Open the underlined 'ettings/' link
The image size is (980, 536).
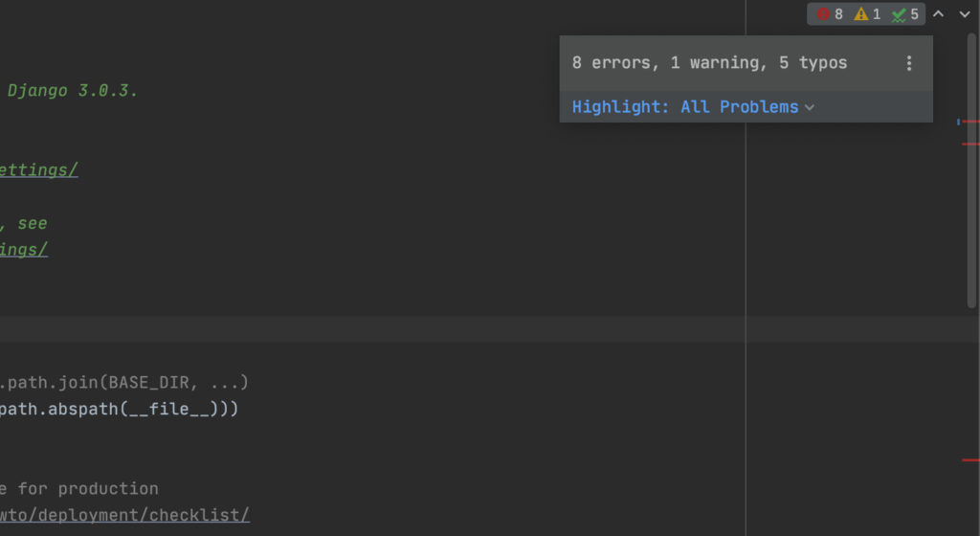pos(38,170)
